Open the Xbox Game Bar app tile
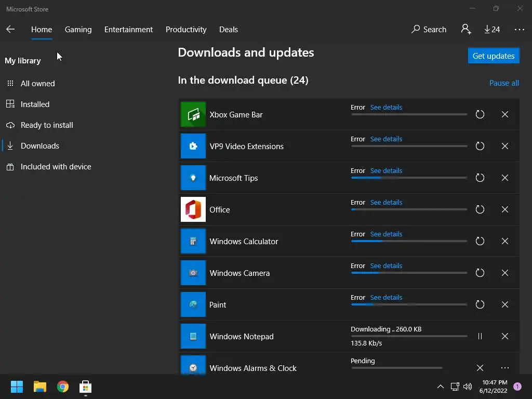The height and width of the screenshot is (399, 532). pos(193,114)
